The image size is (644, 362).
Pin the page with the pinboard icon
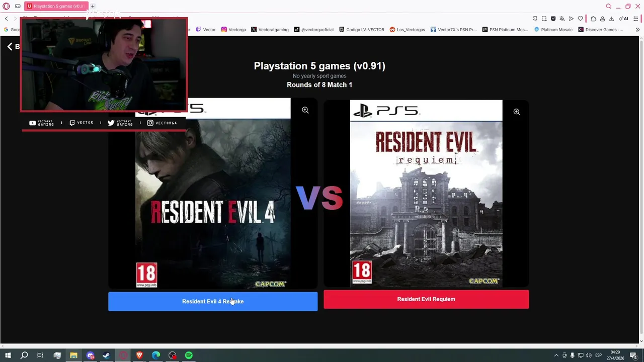535,19
